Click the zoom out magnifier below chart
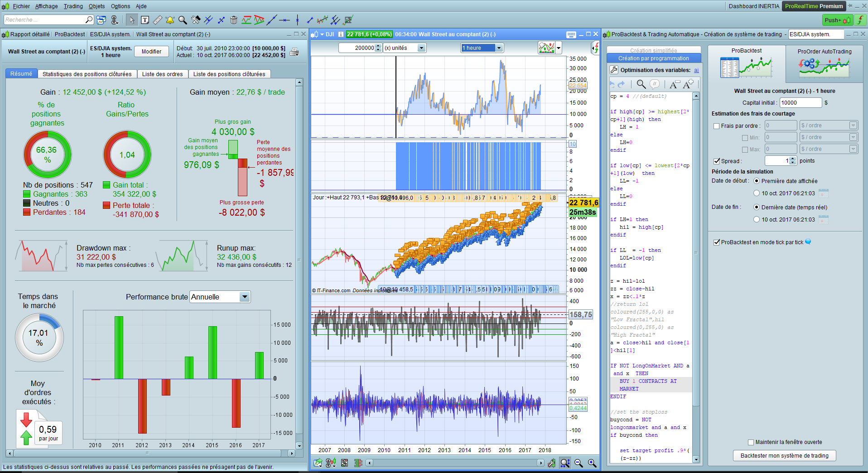868x473 pixels. point(579,463)
